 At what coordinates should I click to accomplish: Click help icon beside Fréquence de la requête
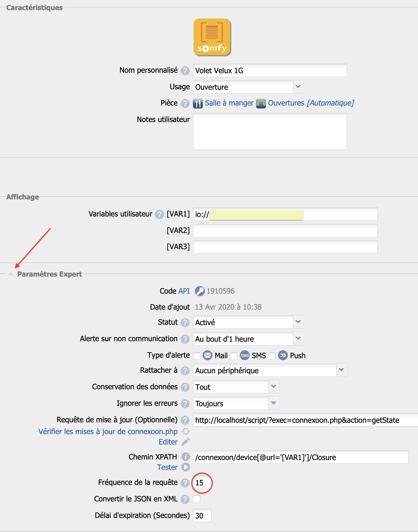click(185, 483)
